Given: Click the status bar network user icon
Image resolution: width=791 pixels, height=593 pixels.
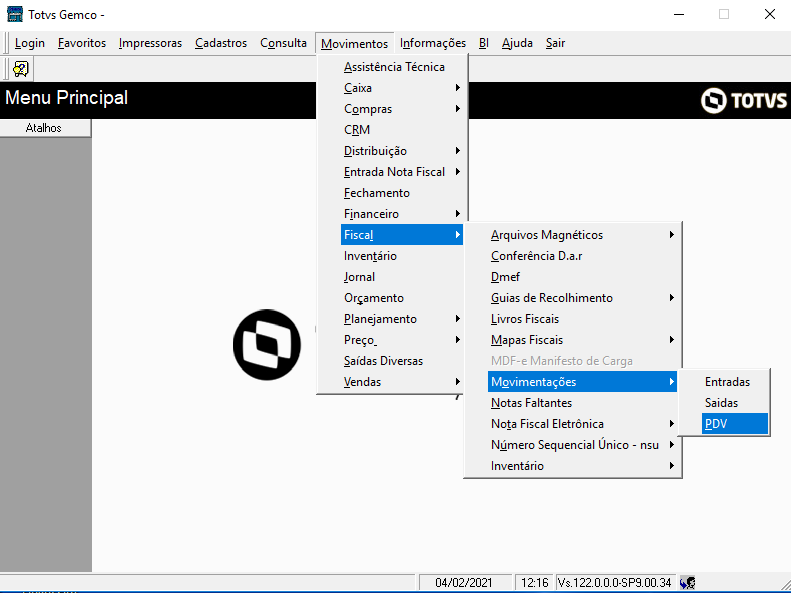Looking at the screenshot, I should 687,583.
